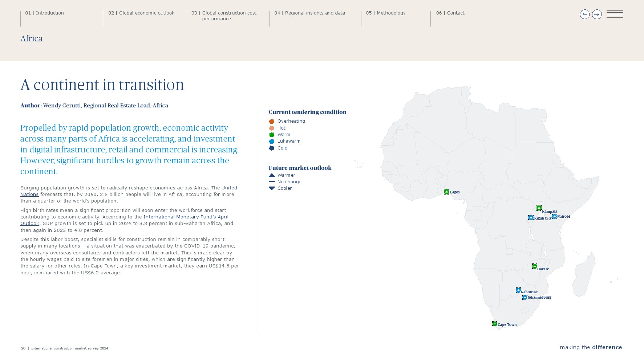Image resolution: width=644 pixels, height=360 pixels.
Task: Select the Kampala marker on map
Action: point(539,208)
